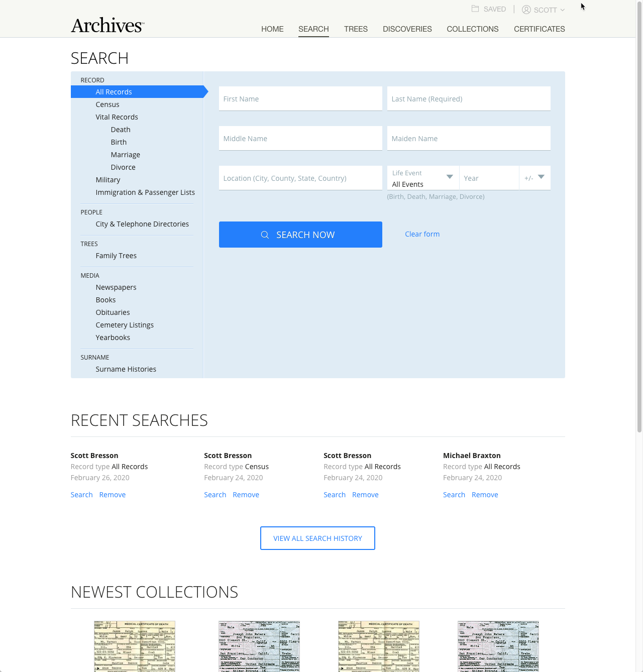Choose Obituaries in the sidebar
Viewport: 643px width, 672px height.
(113, 312)
